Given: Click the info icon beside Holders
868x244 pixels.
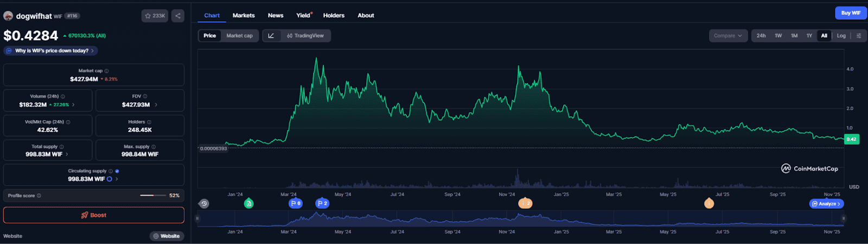Looking at the screenshot, I should point(149,122).
